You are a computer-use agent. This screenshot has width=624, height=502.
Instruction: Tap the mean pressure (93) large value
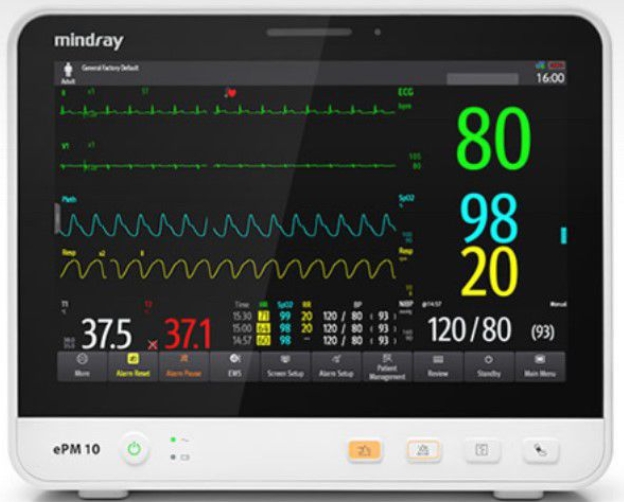(x=543, y=332)
